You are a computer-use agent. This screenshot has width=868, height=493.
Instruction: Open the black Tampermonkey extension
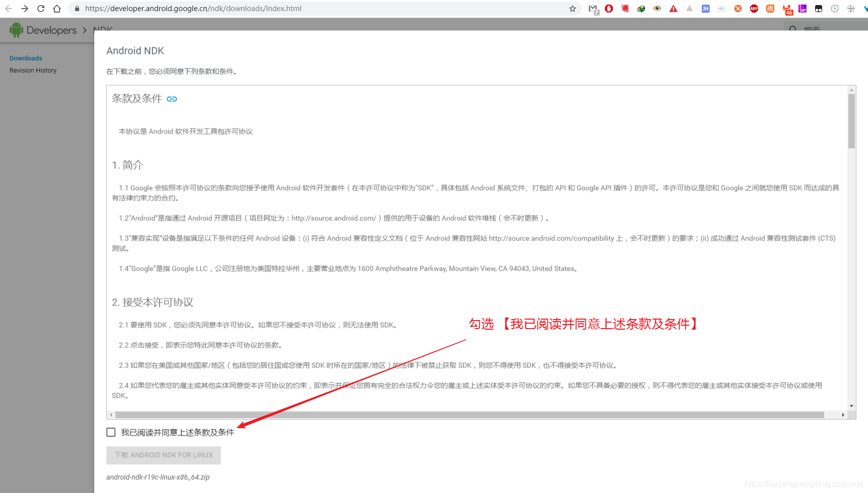(819, 9)
